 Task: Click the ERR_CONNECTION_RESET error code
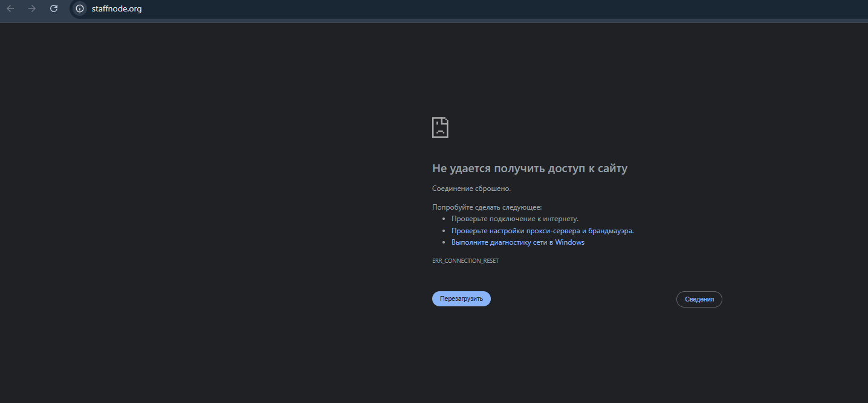[x=465, y=260]
